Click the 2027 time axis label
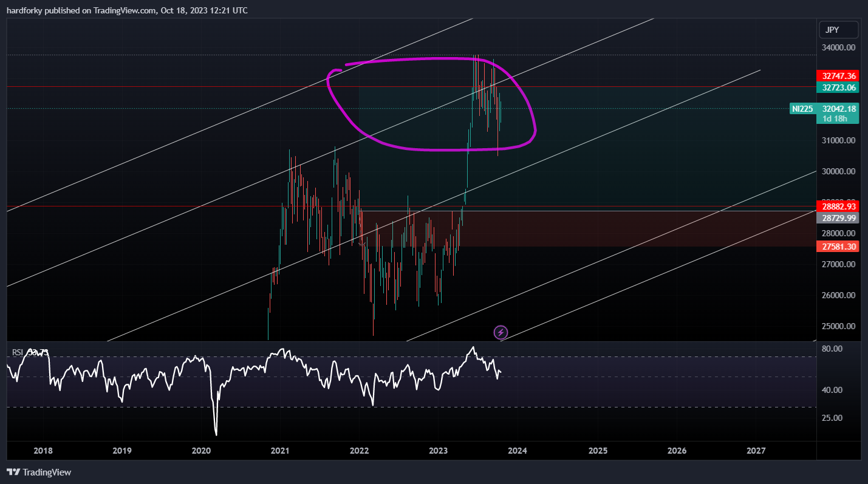This screenshot has width=868, height=484. tap(756, 451)
